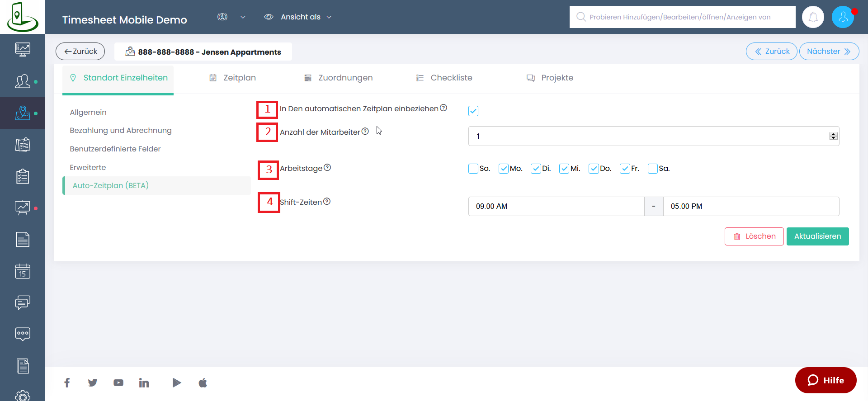
Task: Click the shift start time field
Action: tap(556, 206)
